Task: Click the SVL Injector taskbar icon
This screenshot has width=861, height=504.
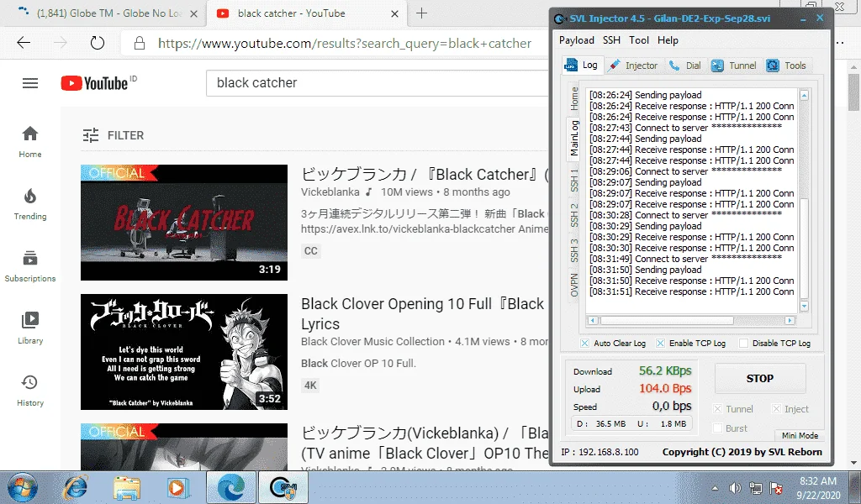Action: tap(283, 487)
